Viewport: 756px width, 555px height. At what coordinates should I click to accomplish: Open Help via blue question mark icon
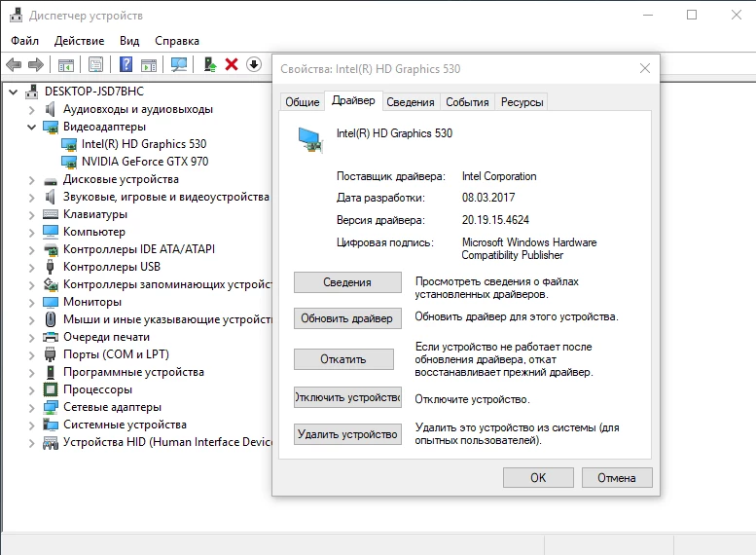126,64
